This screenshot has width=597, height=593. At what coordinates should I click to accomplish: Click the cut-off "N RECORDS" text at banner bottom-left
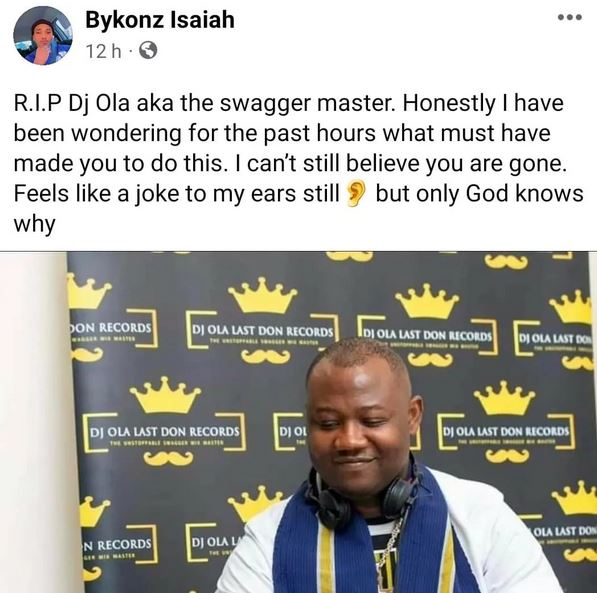[117, 544]
